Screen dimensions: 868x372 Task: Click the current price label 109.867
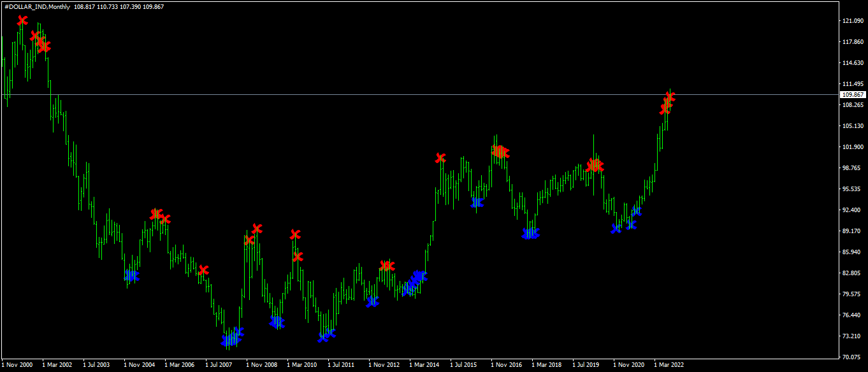pyautogui.click(x=852, y=94)
